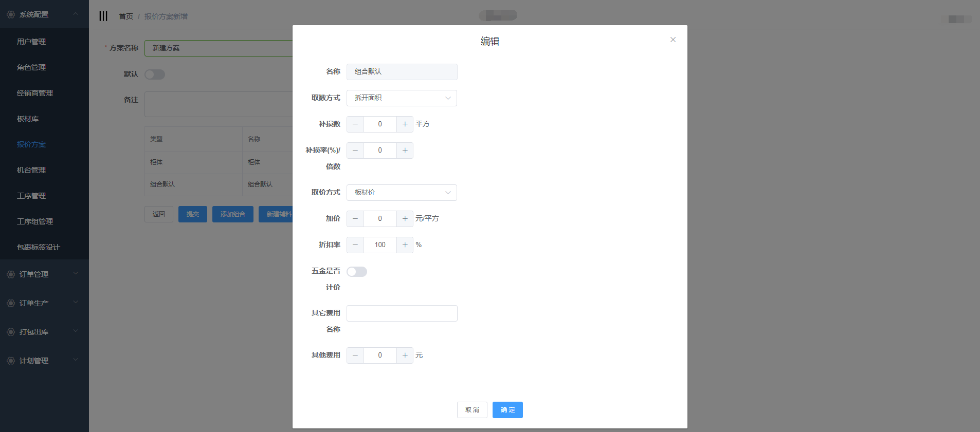This screenshot has height=432, width=980.
Task: Toggle the 默认 switch on the form
Action: pyautogui.click(x=155, y=74)
